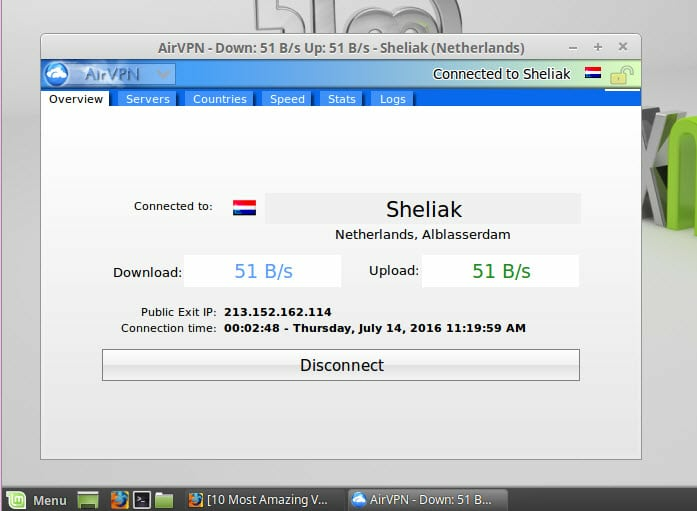Switch to '10 Most Amazing V...' taskbar window
This screenshot has width=697, height=511.
click(x=258, y=500)
